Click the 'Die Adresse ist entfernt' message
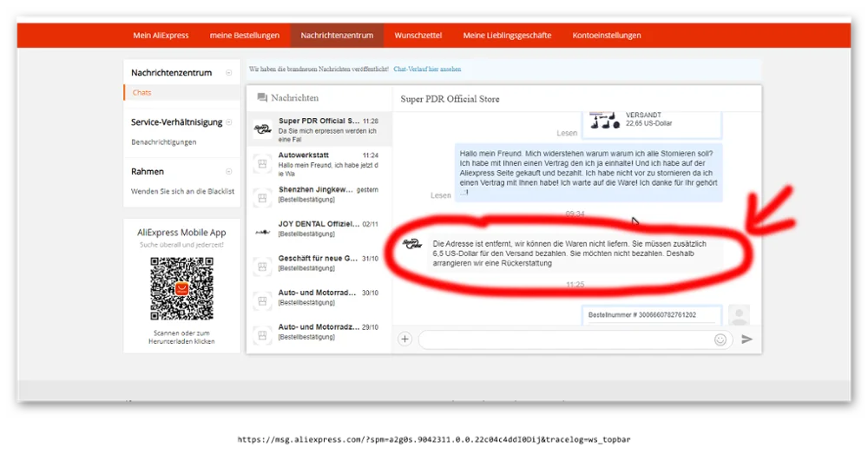Image resolution: width=868 pixels, height=461 pixels. click(x=575, y=254)
